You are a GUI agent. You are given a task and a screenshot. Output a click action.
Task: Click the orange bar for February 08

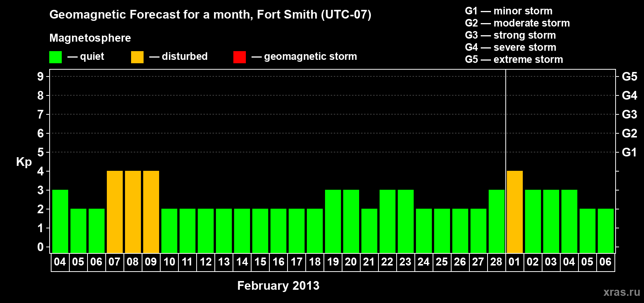point(133,212)
